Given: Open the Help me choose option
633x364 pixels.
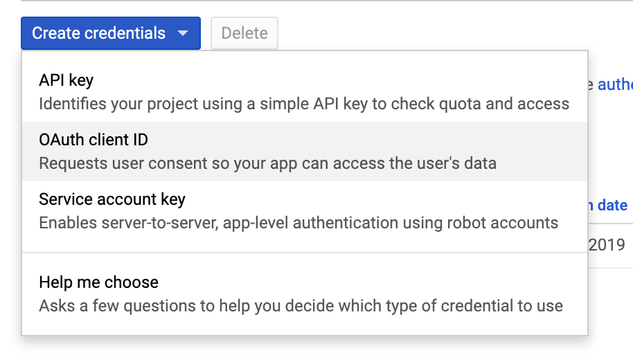Looking at the screenshot, I should 98,282.
